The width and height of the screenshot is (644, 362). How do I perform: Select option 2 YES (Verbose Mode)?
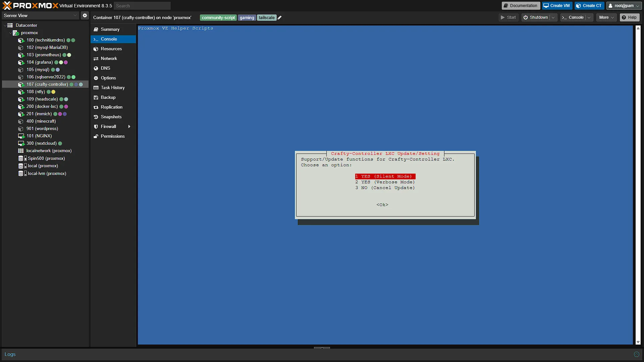pos(385,182)
